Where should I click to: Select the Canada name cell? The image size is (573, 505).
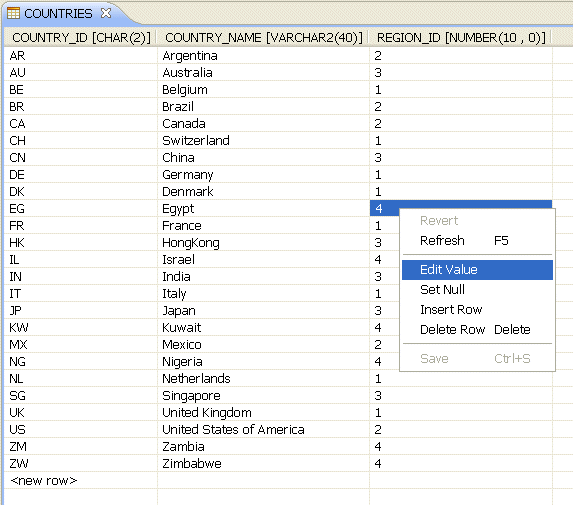pyautogui.click(x=263, y=124)
